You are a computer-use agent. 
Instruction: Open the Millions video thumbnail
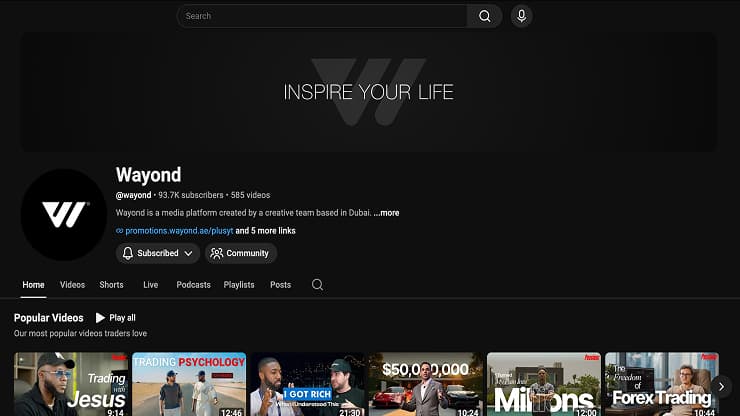(x=544, y=384)
